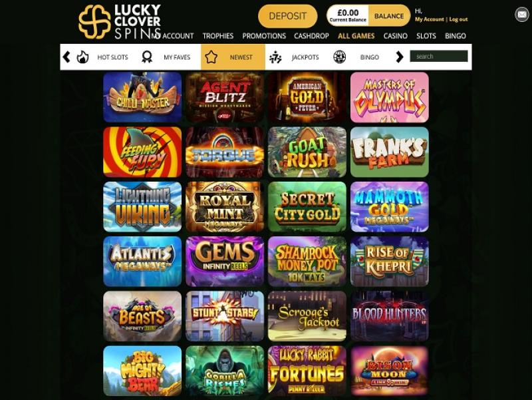This screenshot has height=400, width=532.
Task: Open the Promotions menu item
Action: coord(264,36)
